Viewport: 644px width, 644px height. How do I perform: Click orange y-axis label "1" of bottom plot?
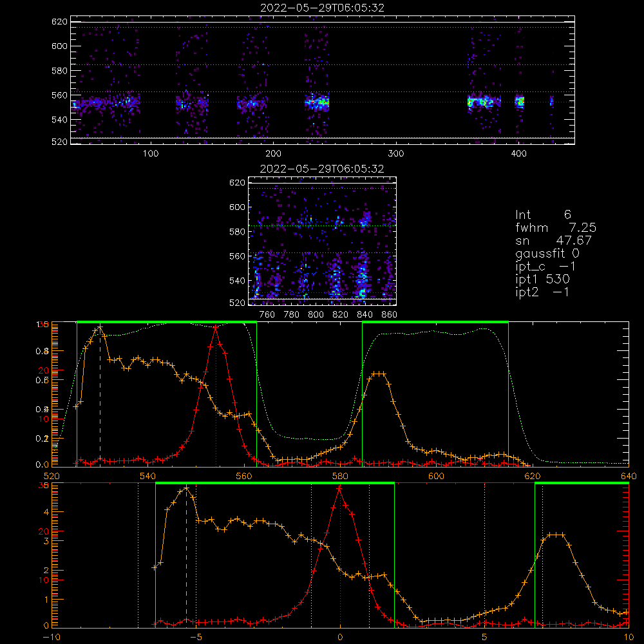tap(46, 599)
